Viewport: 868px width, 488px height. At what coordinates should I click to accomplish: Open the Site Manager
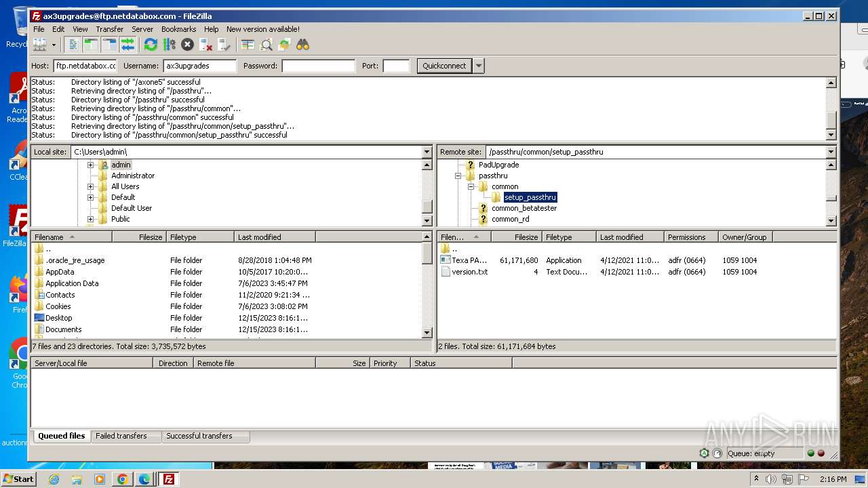39,45
